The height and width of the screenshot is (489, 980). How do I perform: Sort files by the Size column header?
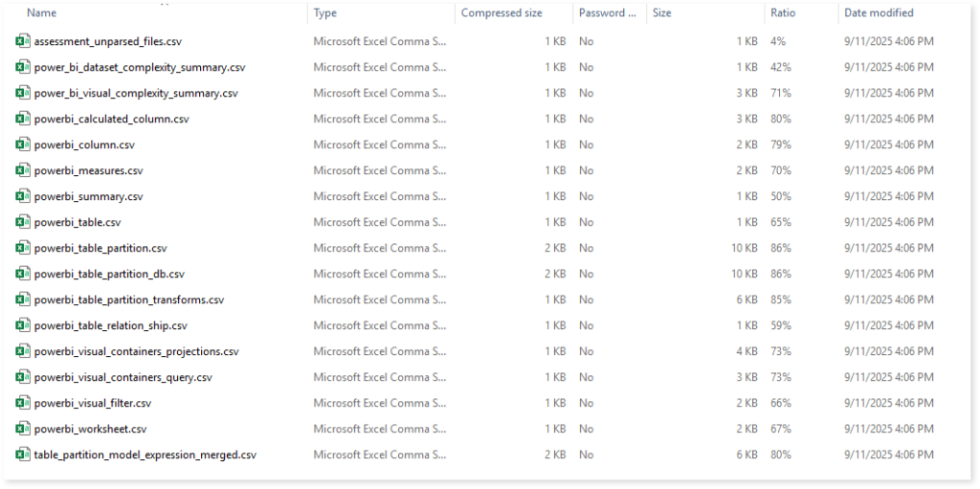coord(662,12)
